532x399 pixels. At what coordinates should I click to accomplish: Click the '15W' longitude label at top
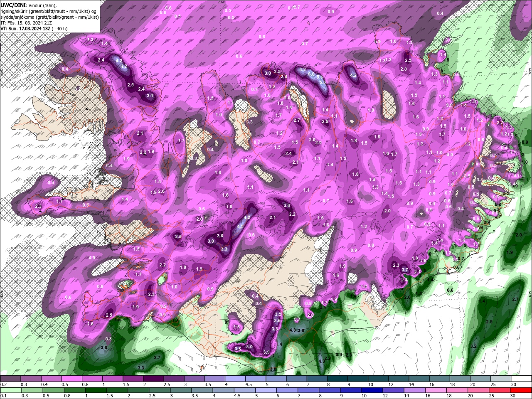pyautogui.click(x=440, y=2)
